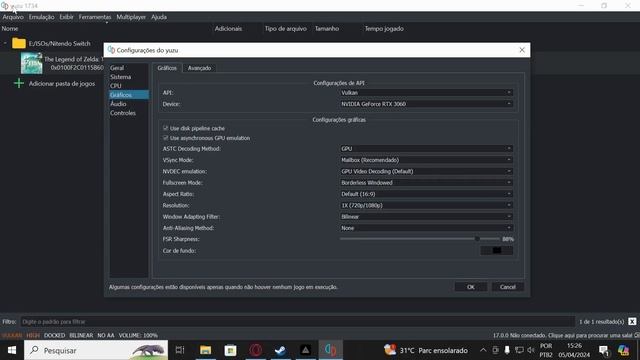Toggle the VULKAN API status button
Image resolution: width=640 pixels, height=360 pixels.
click(x=12, y=335)
